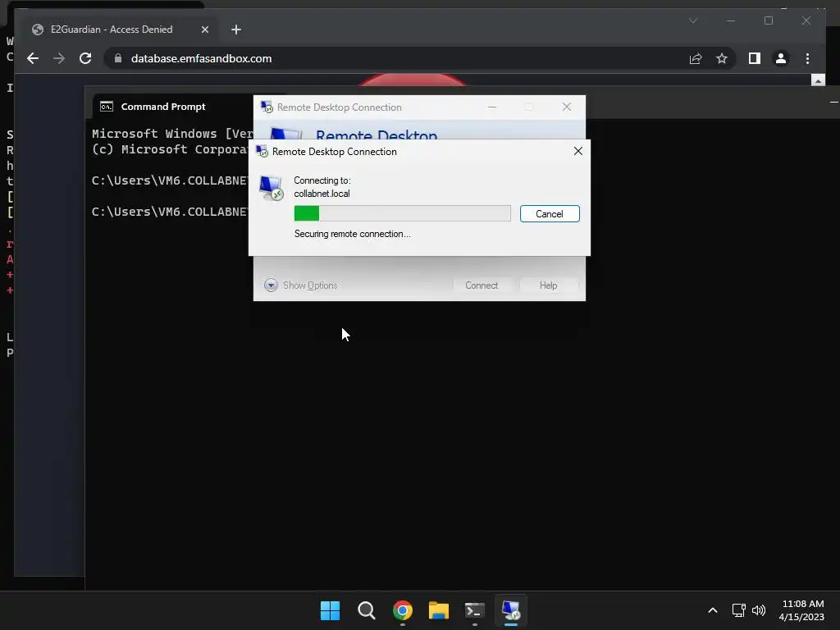Bookmark this page with the star icon

pos(722,58)
